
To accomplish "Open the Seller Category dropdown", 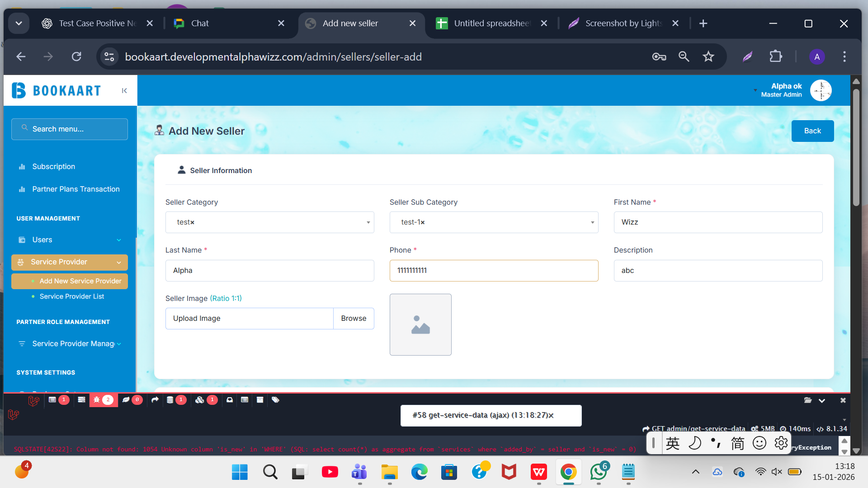I will [269, 222].
